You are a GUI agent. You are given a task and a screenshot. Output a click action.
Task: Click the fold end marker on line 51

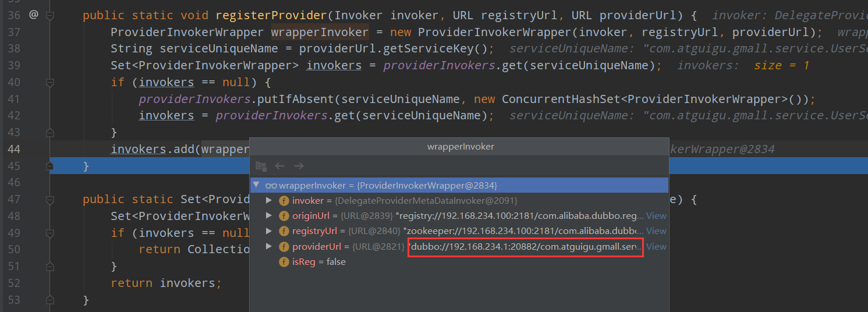(50, 267)
